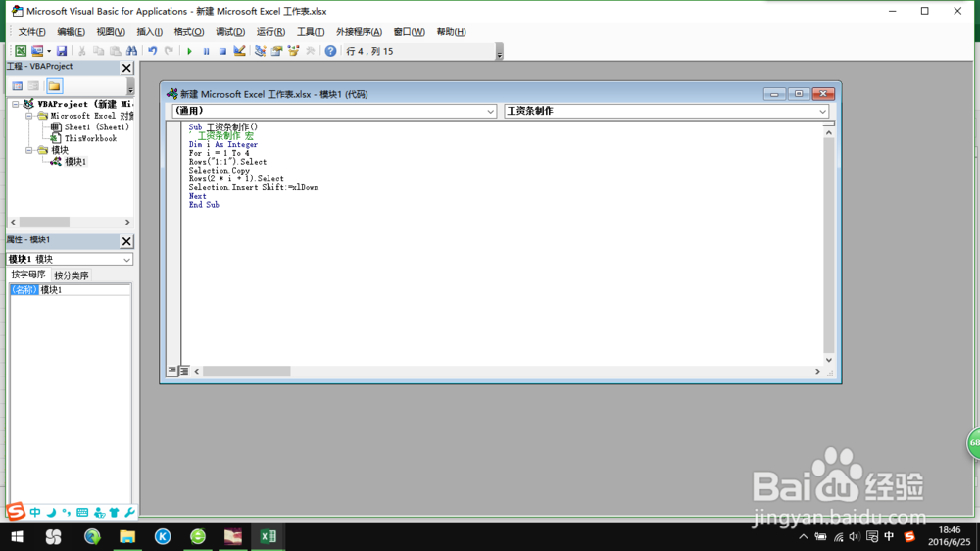Close the 属性 - 模块1 panel
This screenshot has height=551, width=980.
[126, 241]
